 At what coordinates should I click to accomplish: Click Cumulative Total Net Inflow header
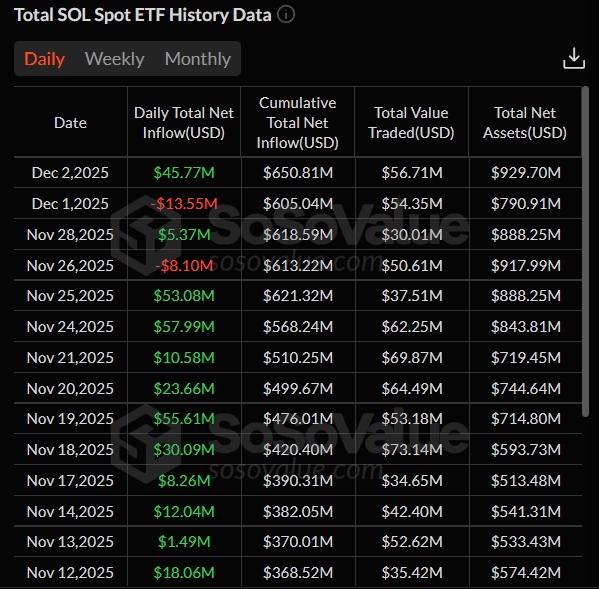click(298, 123)
